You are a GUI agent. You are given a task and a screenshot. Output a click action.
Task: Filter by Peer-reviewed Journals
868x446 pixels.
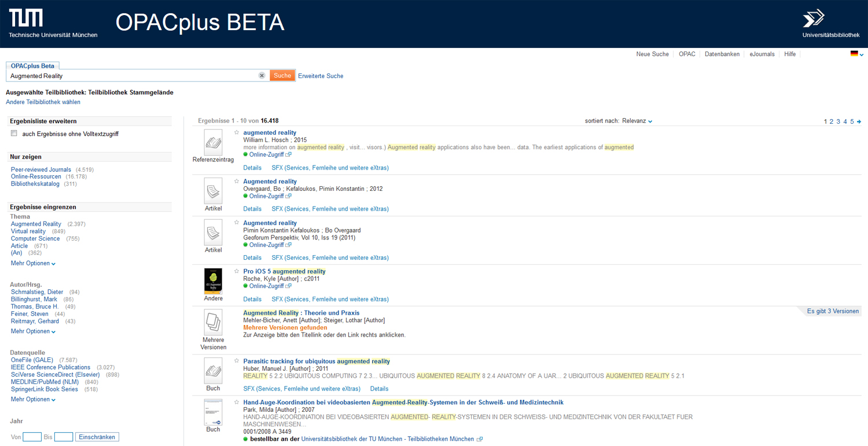pyautogui.click(x=41, y=169)
